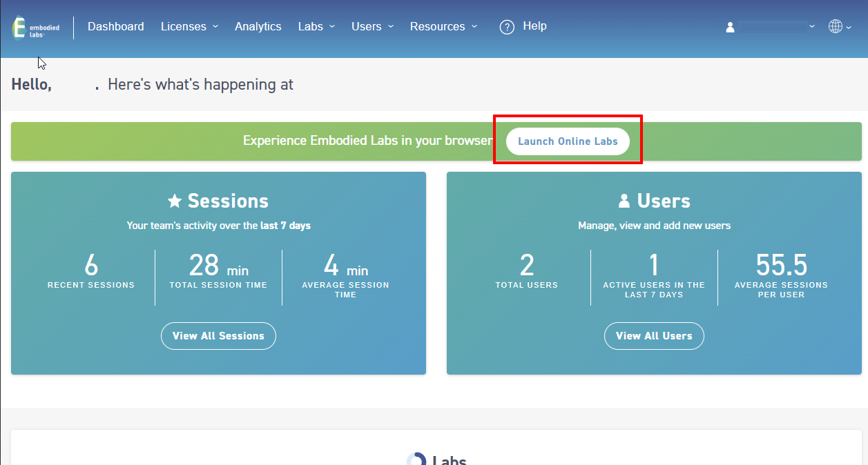Click the 'Here's what's happening at' greeting text
The height and width of the screenshot is (465, 868).
coord(201,85)
